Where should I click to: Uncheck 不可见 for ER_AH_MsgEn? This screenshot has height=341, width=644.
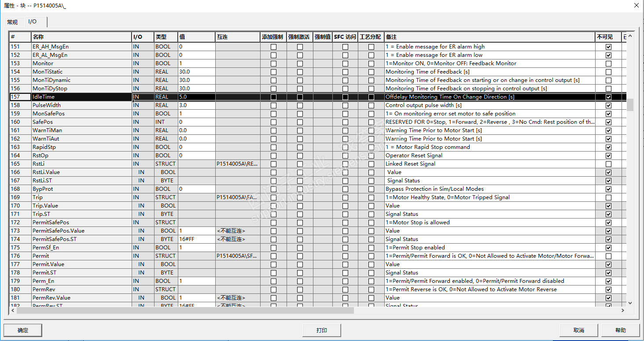(x=608, y=47)
